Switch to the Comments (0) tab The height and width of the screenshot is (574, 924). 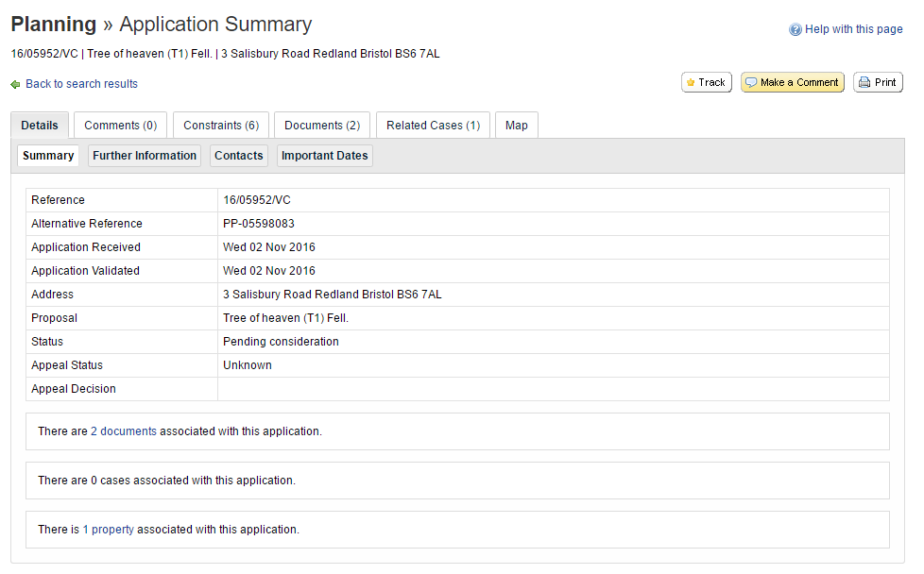point(120,125)
